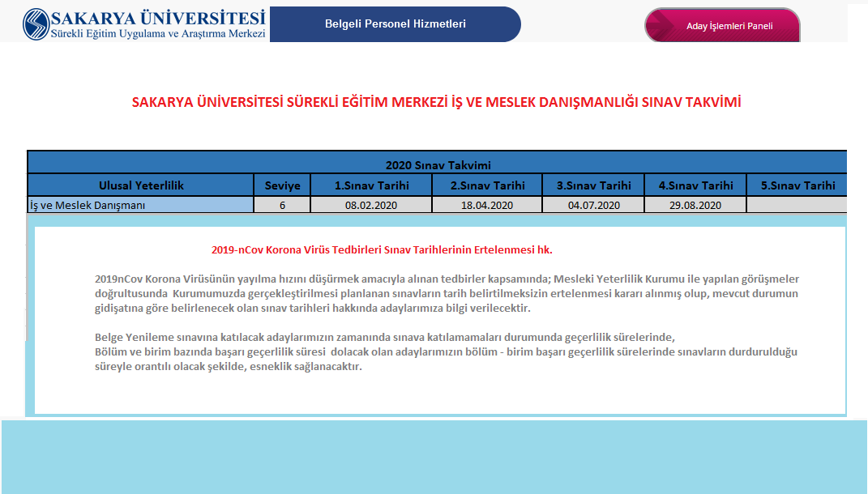Click the Sakarya Üniversitesi logo emblem
868x494 pixels.
pyautogui.click(x=36, y=24)
